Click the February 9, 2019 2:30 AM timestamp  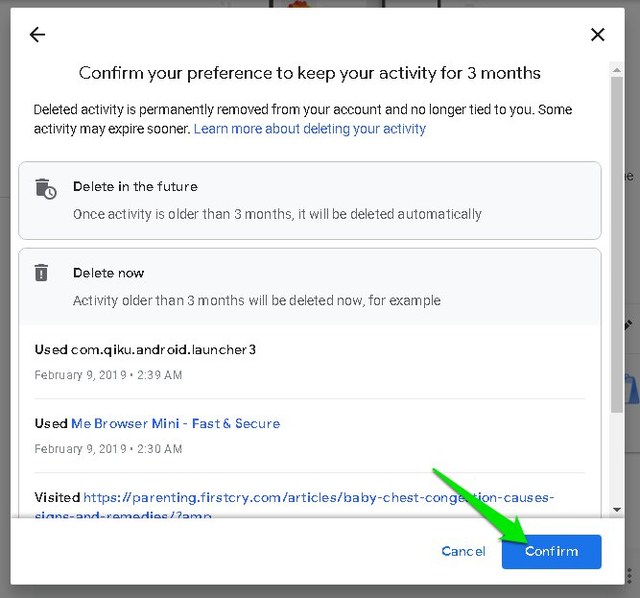point(108,449)
